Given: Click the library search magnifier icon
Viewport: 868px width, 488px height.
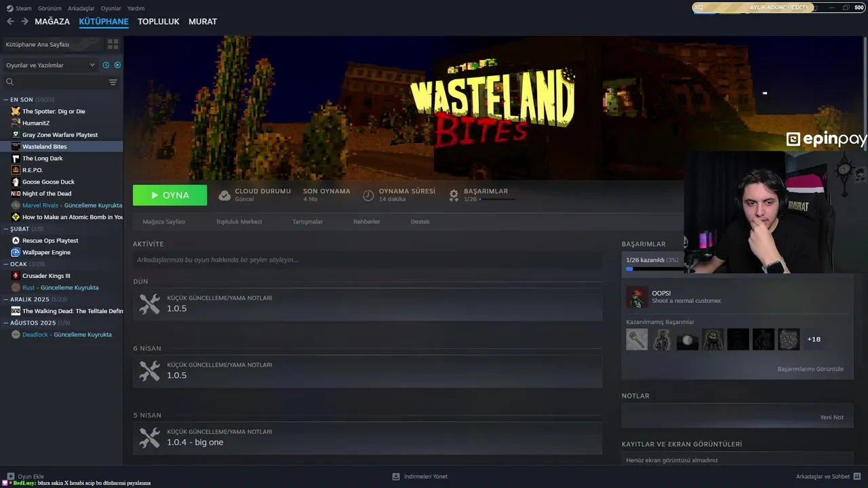Looking at the screenshot, I should pos(9,82).
